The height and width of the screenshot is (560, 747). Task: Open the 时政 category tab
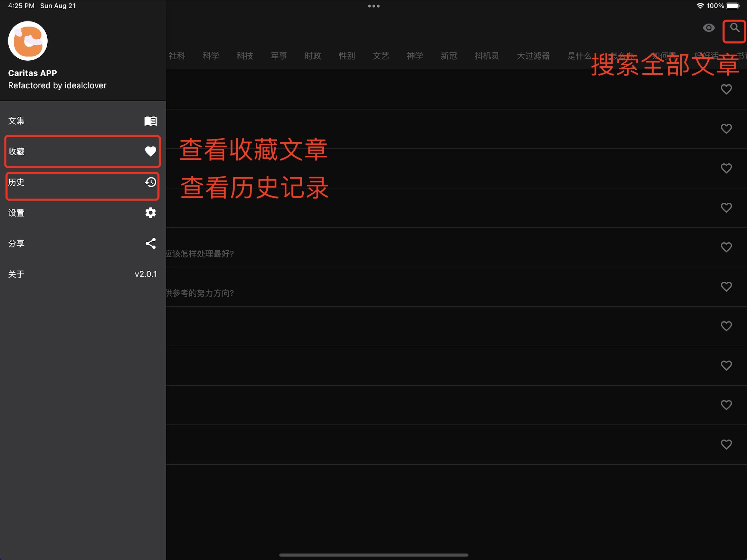pos(313,56)
